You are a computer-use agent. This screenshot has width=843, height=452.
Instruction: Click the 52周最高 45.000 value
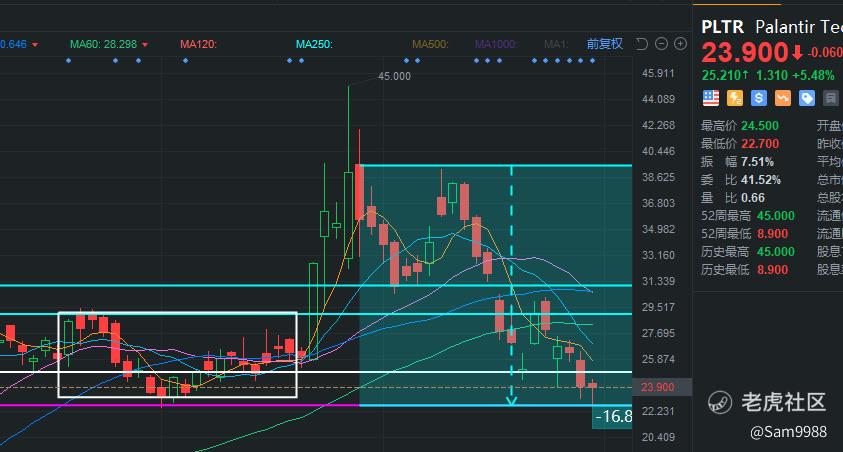tap(776, 216)
